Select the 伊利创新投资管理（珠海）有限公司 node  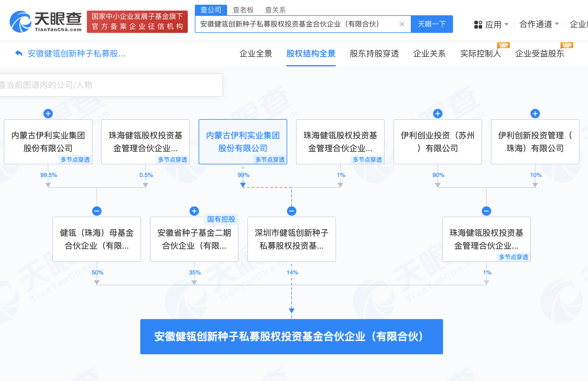[535, 142]
